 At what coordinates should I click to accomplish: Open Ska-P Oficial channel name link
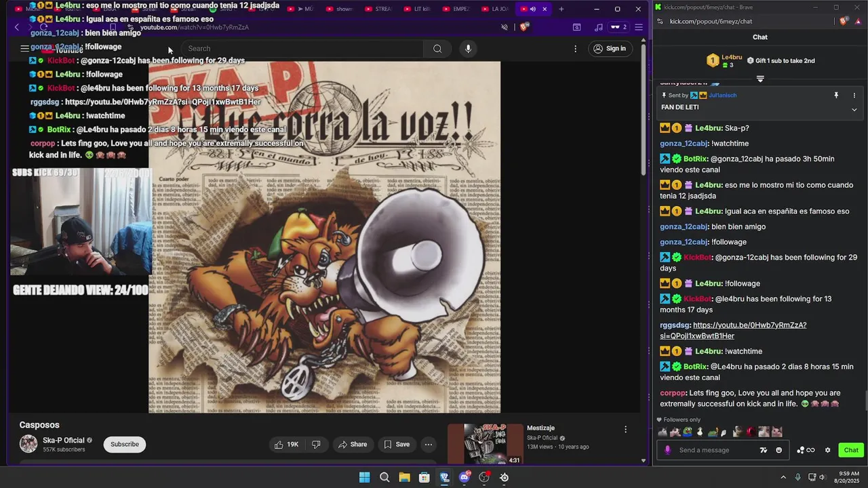coord(63,441)
